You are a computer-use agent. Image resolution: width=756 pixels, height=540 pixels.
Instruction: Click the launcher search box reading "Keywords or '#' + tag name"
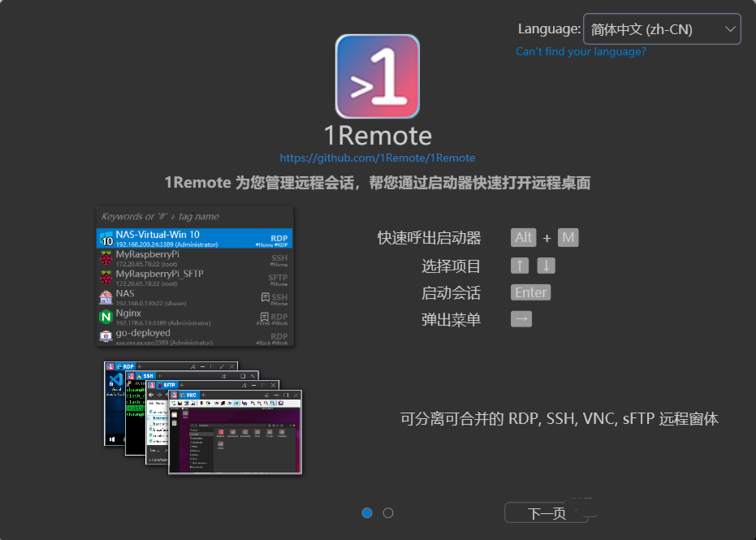pyautogui.click(x=195, y=217)
